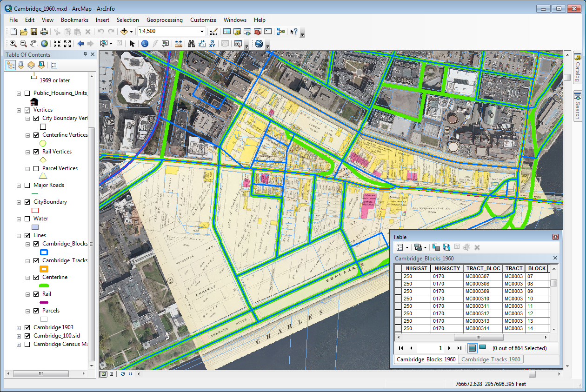The width and height of the screenshot is (586, 392).
Task: Sort by the TRACT_BLOC column header
Action: (483, 268)
